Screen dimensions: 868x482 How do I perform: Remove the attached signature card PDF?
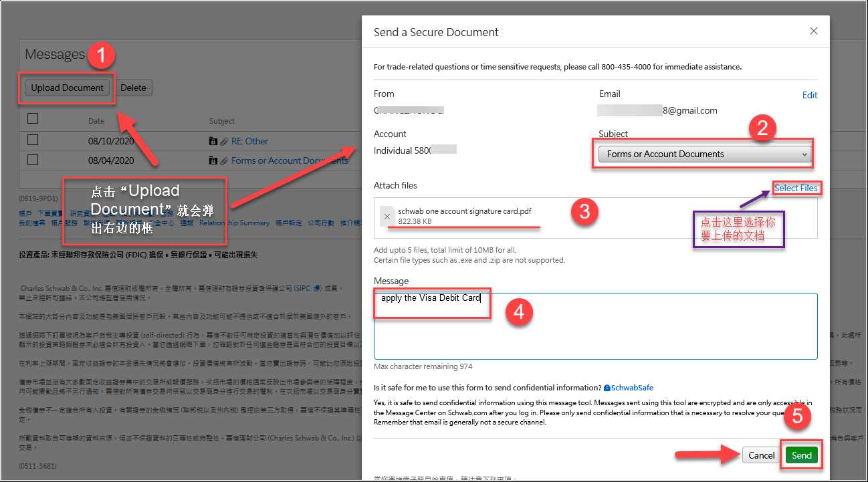click(387, 217)
